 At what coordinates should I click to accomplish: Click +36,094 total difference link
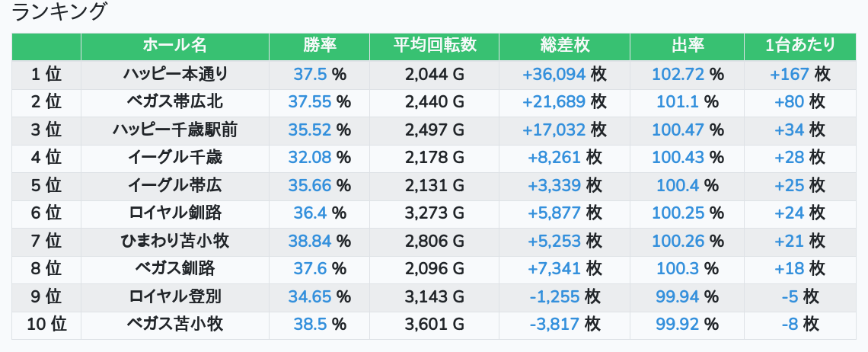click(554, 74)
